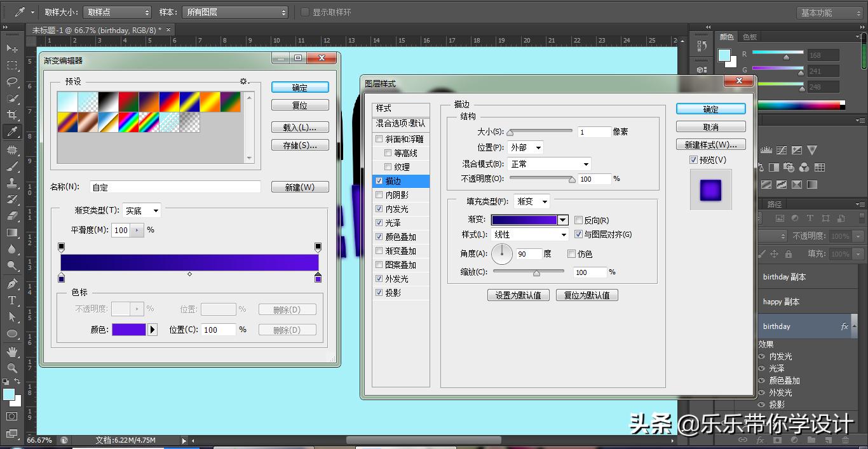This screenshot has height=449, width=868.
Task: Click the 载入(L) button in Gradient Editor
Action: coord(299,126)
